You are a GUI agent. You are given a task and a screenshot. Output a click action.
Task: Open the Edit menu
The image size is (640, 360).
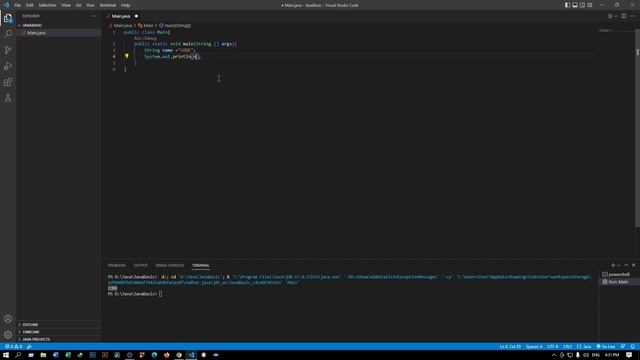point(30,5)
